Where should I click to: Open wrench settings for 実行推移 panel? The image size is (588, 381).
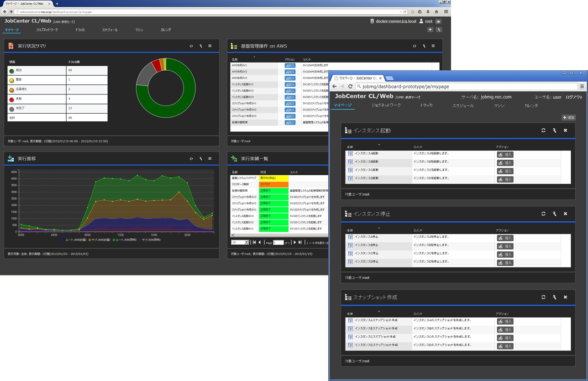coord(200,159)
